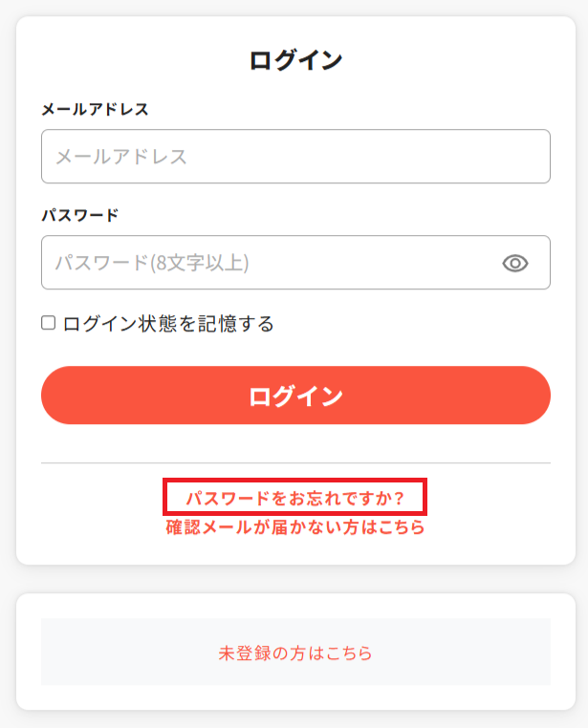Click the ログイン状態を記憶する label text
Image resolution: width=588 pixels, height=728 pixels.
point(167,324)
